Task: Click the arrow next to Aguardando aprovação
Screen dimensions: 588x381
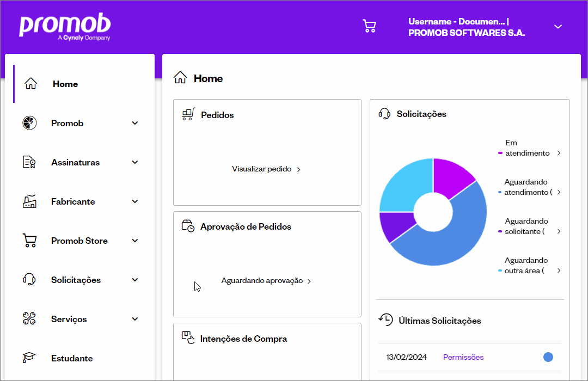Action: tap(309, 281)
